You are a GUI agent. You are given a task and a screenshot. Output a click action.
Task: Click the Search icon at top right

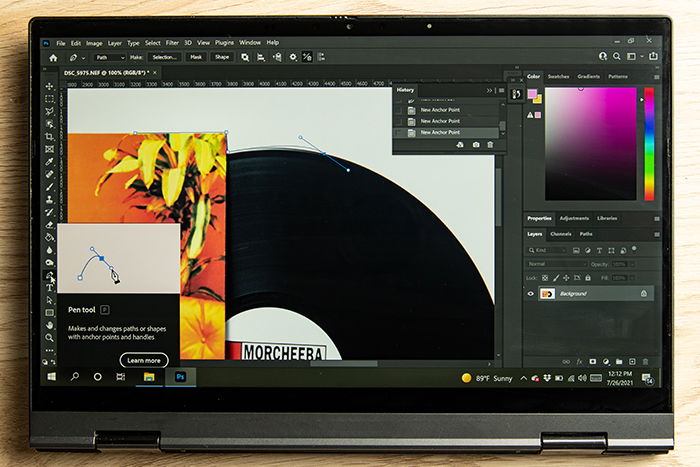[617, 56]
